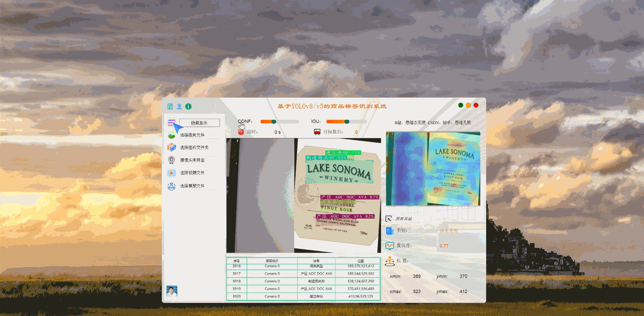Click the cursor select icon beside 所有目标
Screen dimensions: 644x316
(388, 219)
